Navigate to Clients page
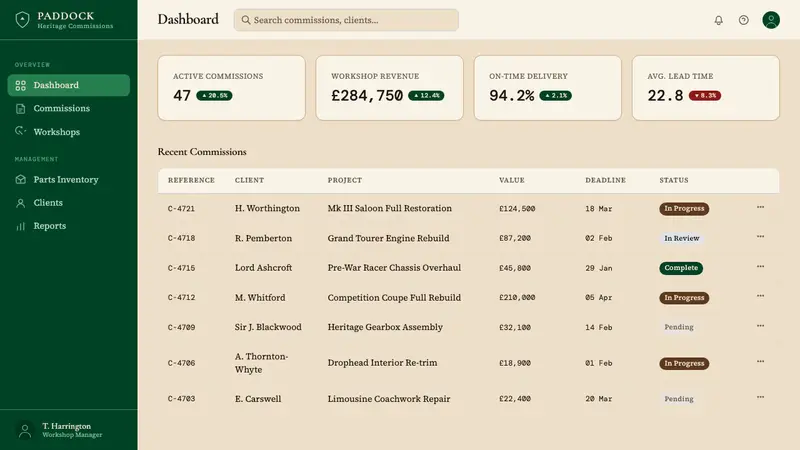The image size is (800, 450). pyautogui.click(x=68, y=203)
